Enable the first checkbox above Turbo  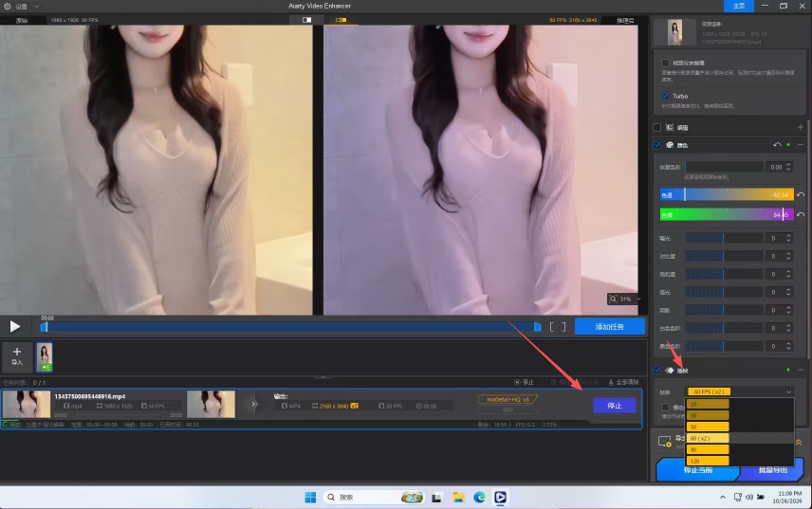point(665,63)
